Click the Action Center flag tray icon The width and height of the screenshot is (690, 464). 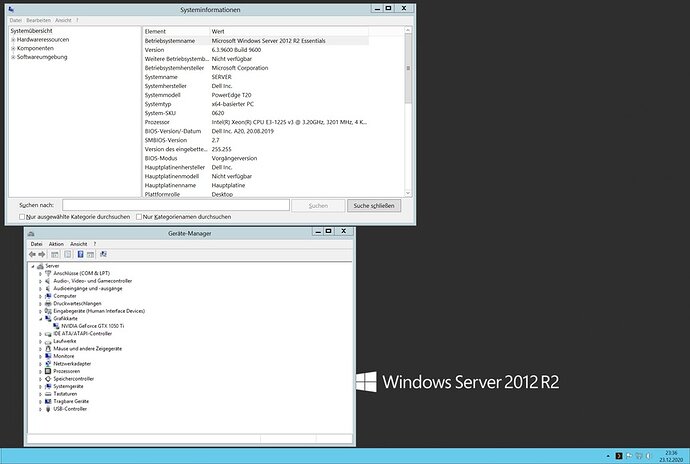(629, 456)
